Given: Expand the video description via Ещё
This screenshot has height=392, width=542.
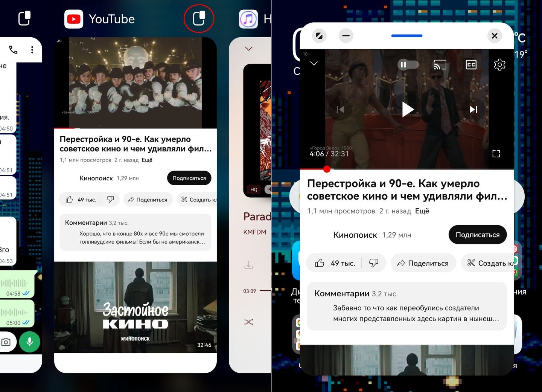Looking at the screenshot, I should coord(422,211).
